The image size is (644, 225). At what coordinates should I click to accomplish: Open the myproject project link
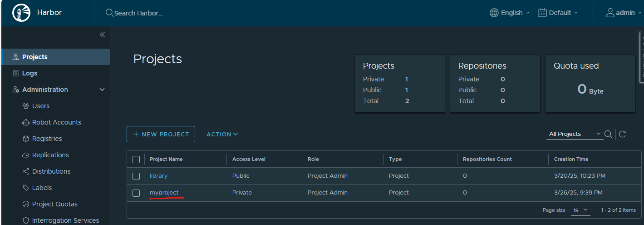tap(164, 193)
